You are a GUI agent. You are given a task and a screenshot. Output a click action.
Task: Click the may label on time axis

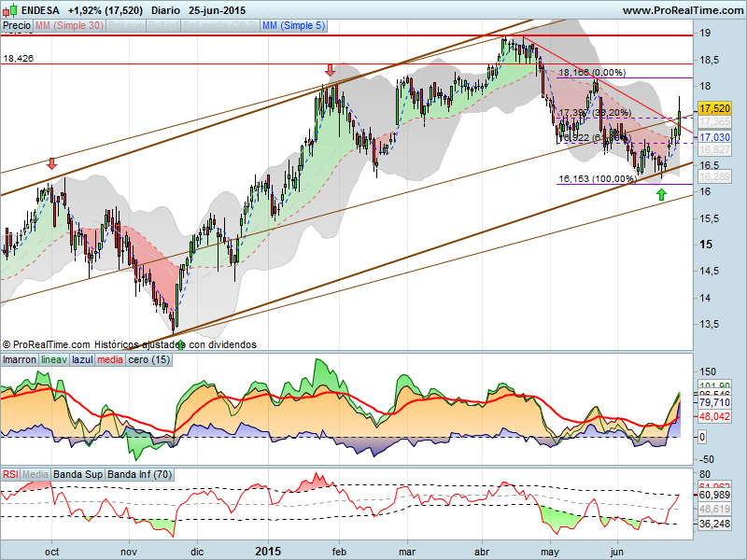550,552
